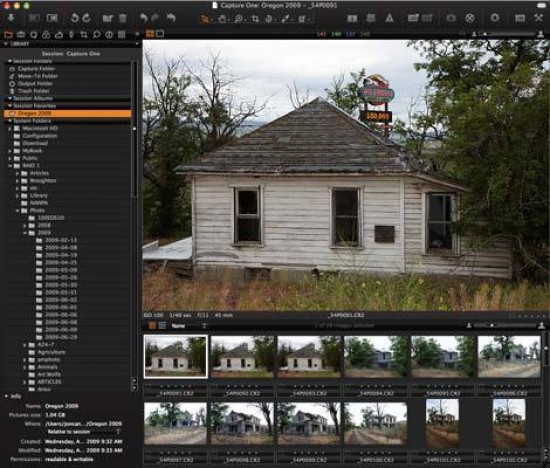Open the Color tool tab with three circles
The height and width of the screenshot is (468, 550).
tap(46, 34)
